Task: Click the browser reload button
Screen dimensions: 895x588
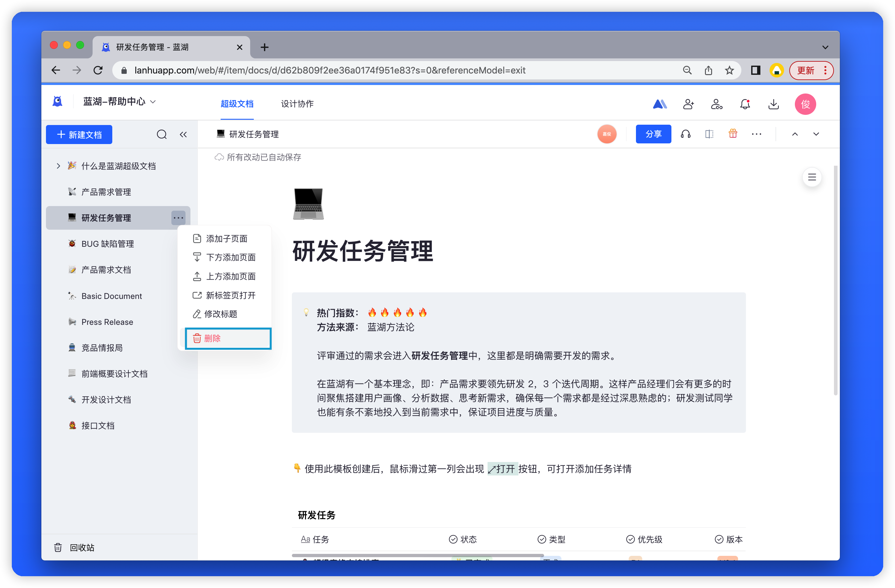Action: tap(98, 70)
